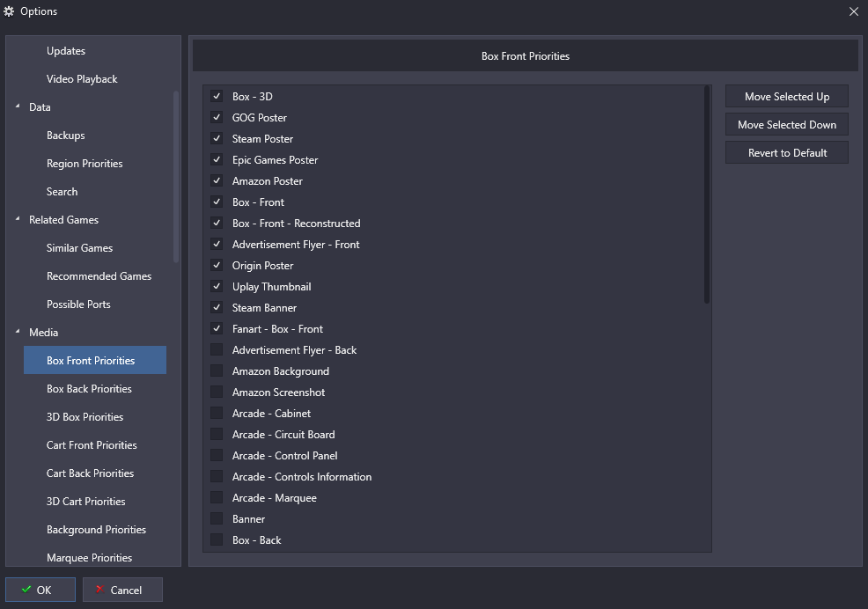Check the Arcade - Cabinet checkbox
Image resolution: width=868 pixels, height=609 pixels.
[217, 413]
